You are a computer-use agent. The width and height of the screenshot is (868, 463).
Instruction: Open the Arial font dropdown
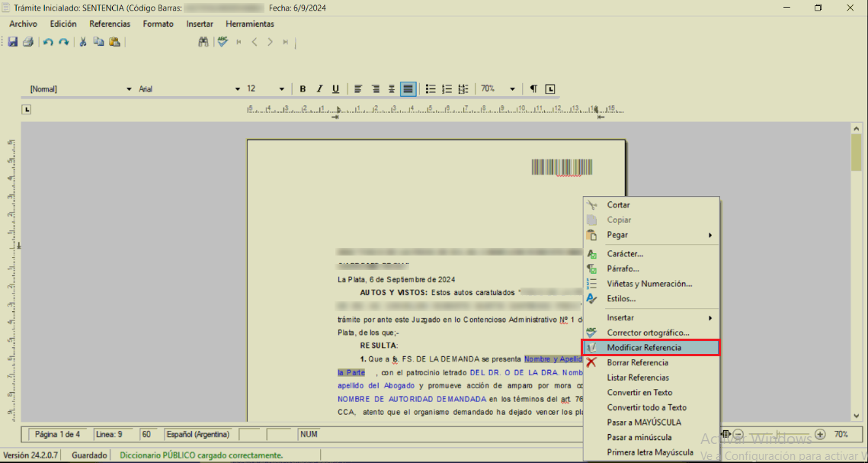(238, 88)
